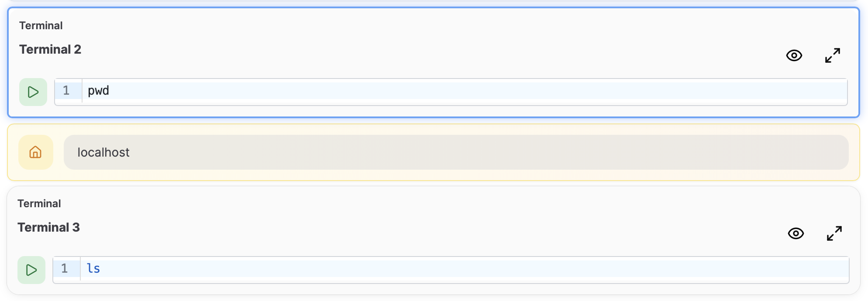
Task: Click the orange home symbol on the yellow banner
Action: (x=35, y=152)
